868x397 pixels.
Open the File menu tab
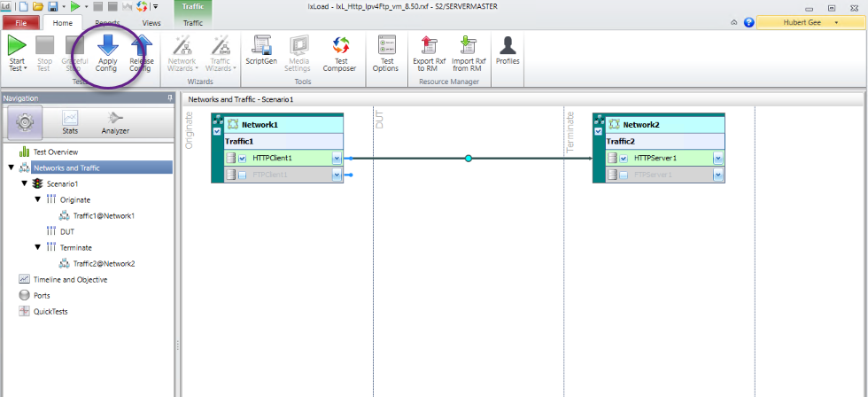(20, 22)
